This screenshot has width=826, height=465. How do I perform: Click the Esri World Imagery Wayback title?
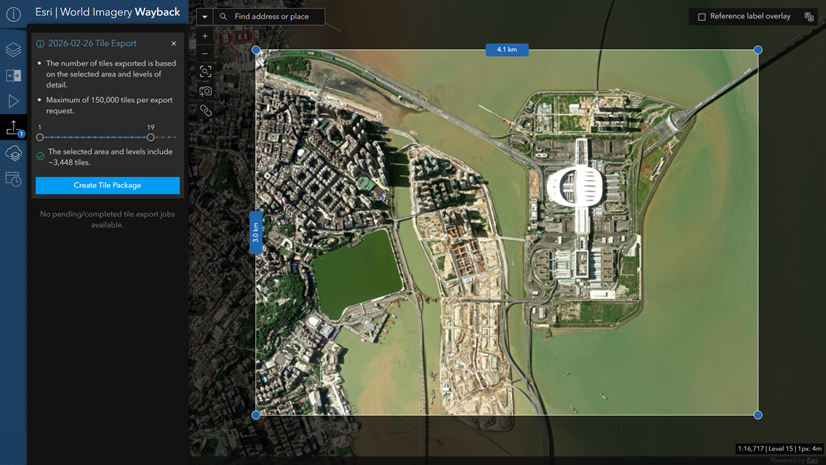(107, 12)
